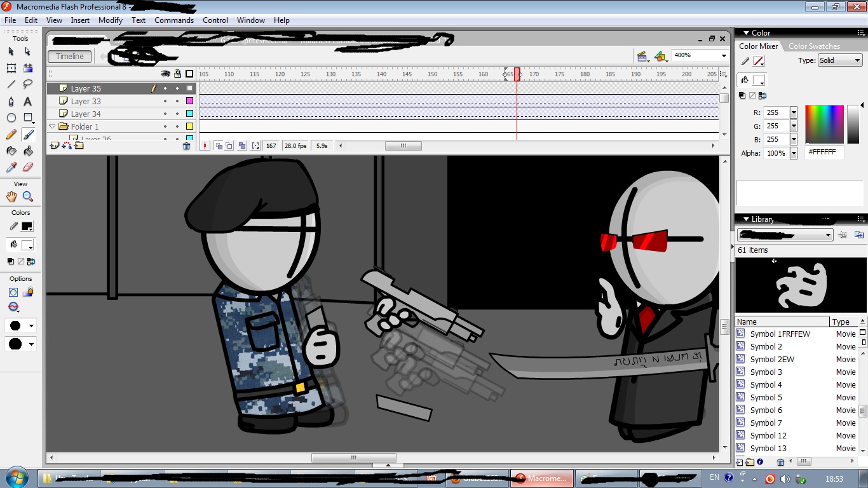The height and width of the screenshot is (488, 868).
Task: Toggle Onion Skin Outlines button
Action: (x=229, y=146)
